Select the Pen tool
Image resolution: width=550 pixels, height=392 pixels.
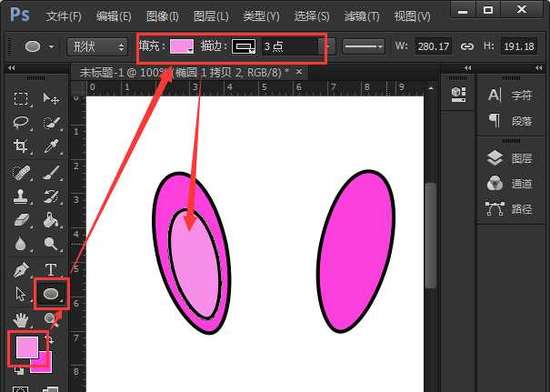click(22, 269)
